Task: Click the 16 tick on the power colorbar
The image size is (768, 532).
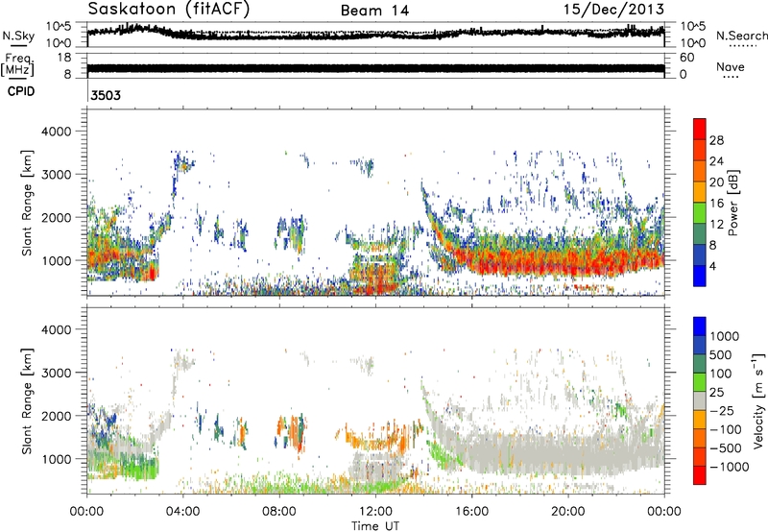Action: click(x=716, y=204)
